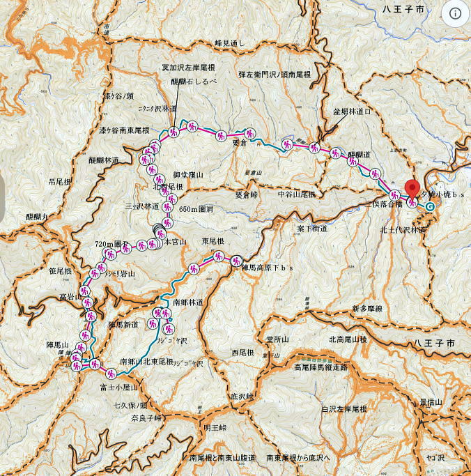Click the 陣馬山 summit label
Viewport: 471px width, 476px height.
pos(57,345)
